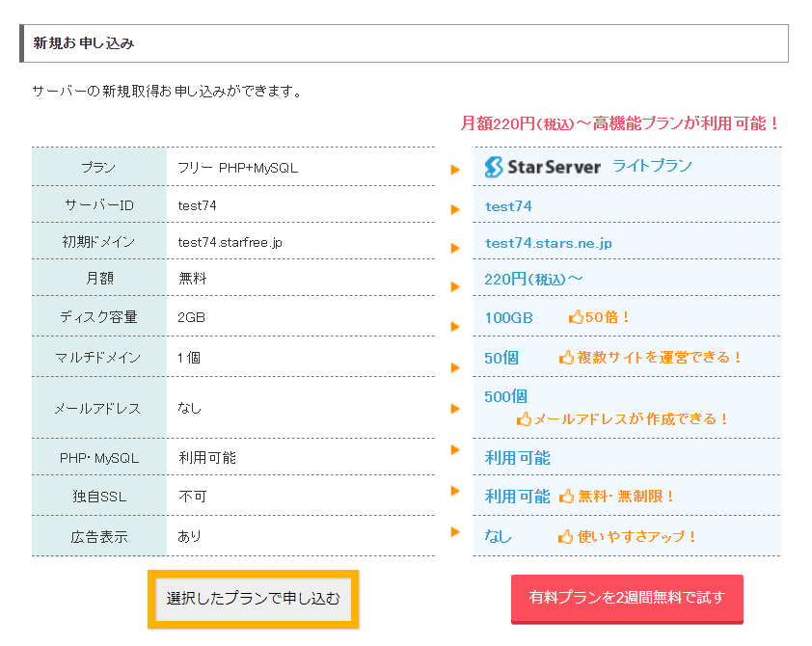This screenshot has width=812, height=646.
Task: Click the あり value in 広告表示 row
Action: pyautogui.click(x=189, y=536)
